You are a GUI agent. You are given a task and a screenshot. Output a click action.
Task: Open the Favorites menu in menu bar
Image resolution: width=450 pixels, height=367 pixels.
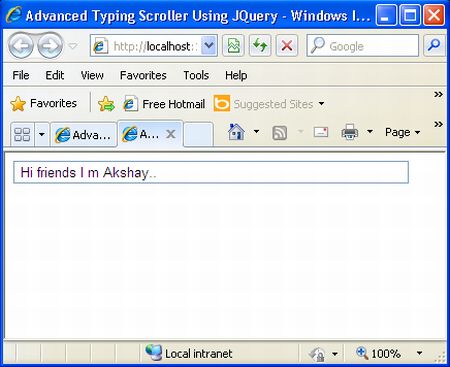point(143,75)
